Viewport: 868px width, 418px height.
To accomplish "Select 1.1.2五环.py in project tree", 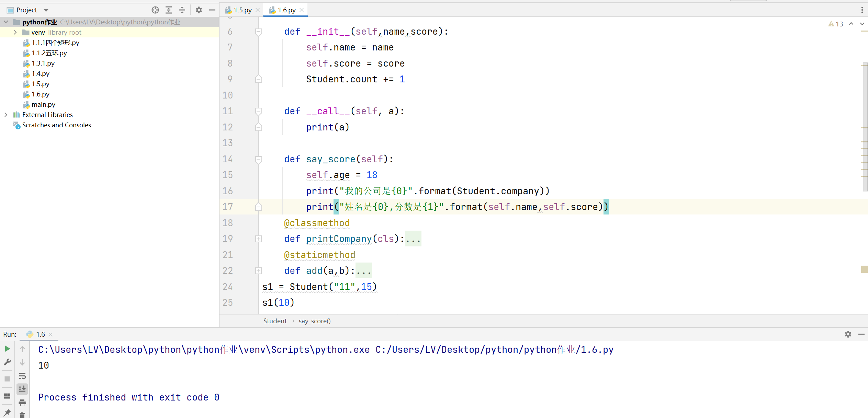I will pyautogui.click(x=49, y=53).
